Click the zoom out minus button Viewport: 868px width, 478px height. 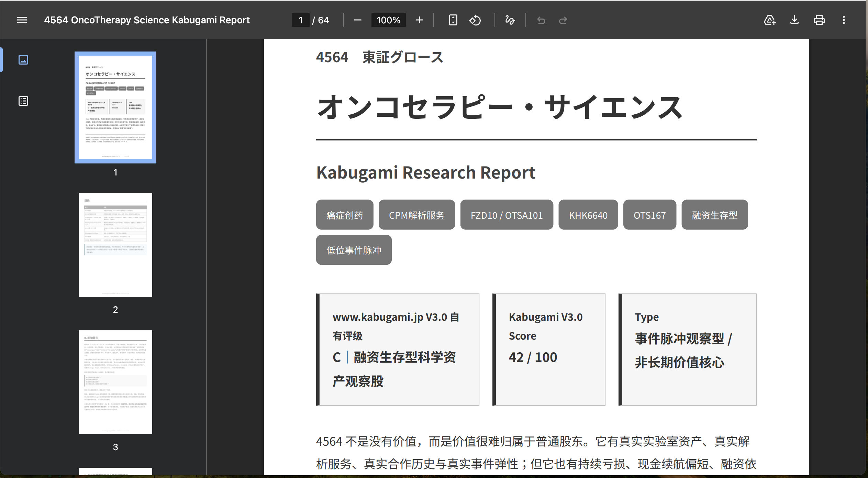pos(357,20)
